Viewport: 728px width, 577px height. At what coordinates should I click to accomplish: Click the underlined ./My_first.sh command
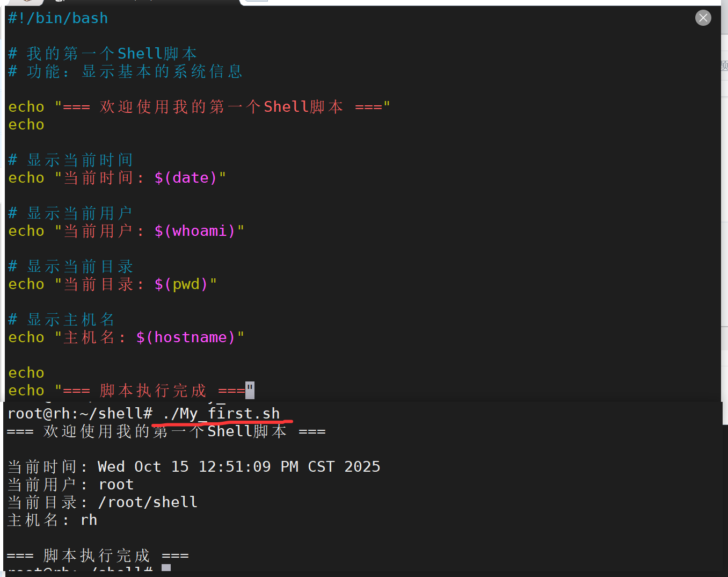click(221, 413)
